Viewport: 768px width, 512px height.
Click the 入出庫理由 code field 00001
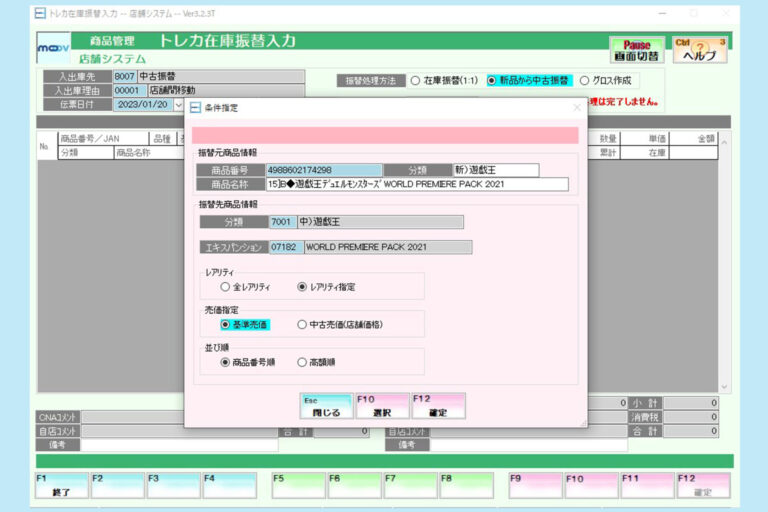(130, 91)
